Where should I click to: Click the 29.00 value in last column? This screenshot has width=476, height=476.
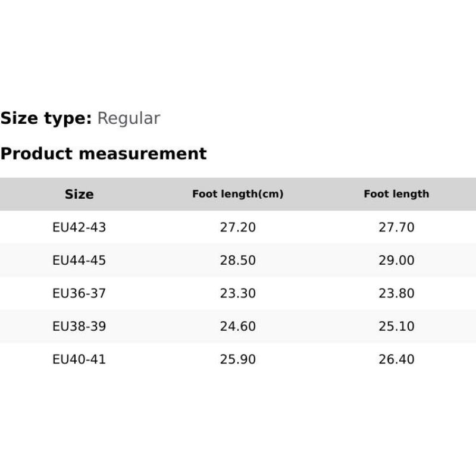pos(396,260)
